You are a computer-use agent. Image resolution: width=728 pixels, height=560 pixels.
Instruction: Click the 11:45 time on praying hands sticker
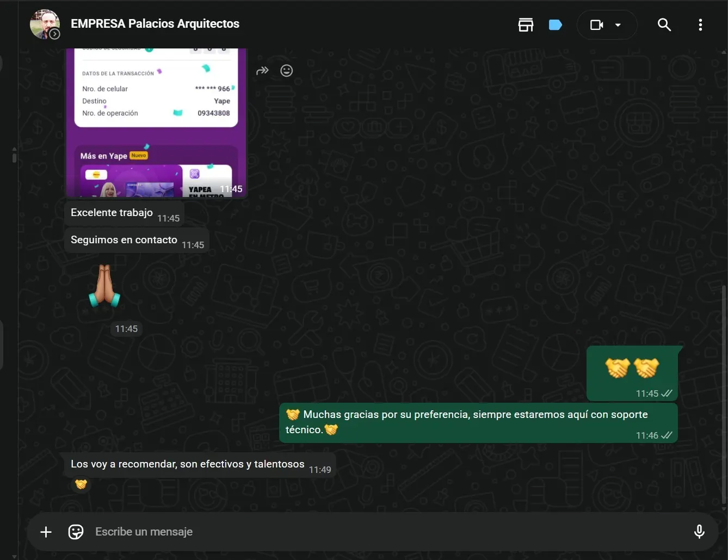coord(126,329)
